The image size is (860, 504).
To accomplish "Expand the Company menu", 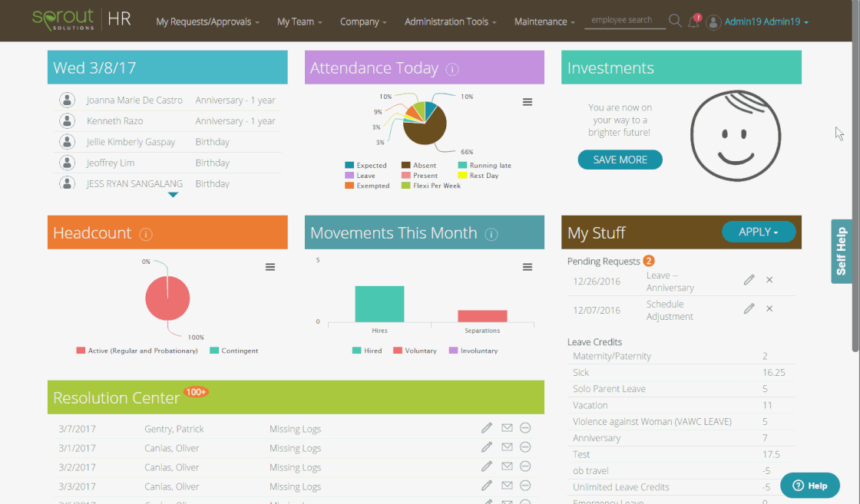I will coord(362,21).
